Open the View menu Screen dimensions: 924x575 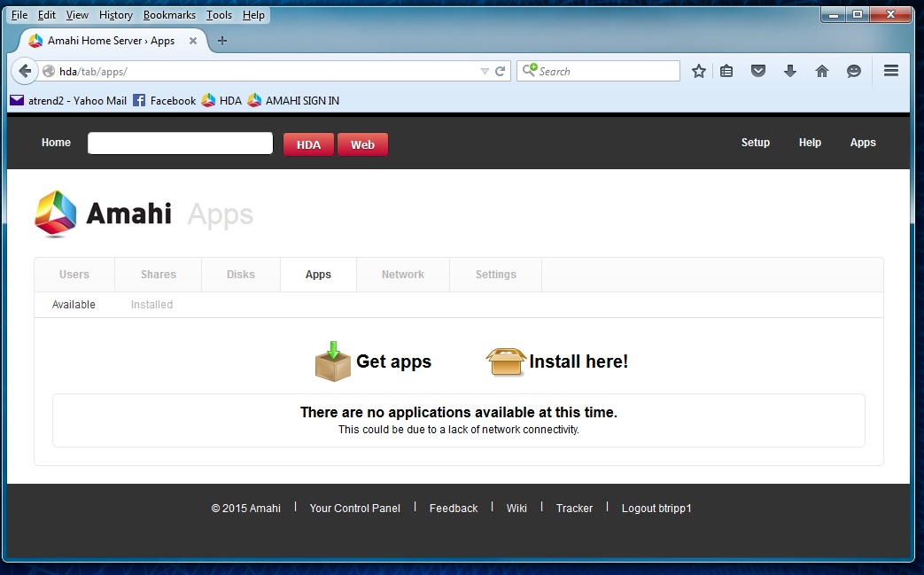pos(77,15)
